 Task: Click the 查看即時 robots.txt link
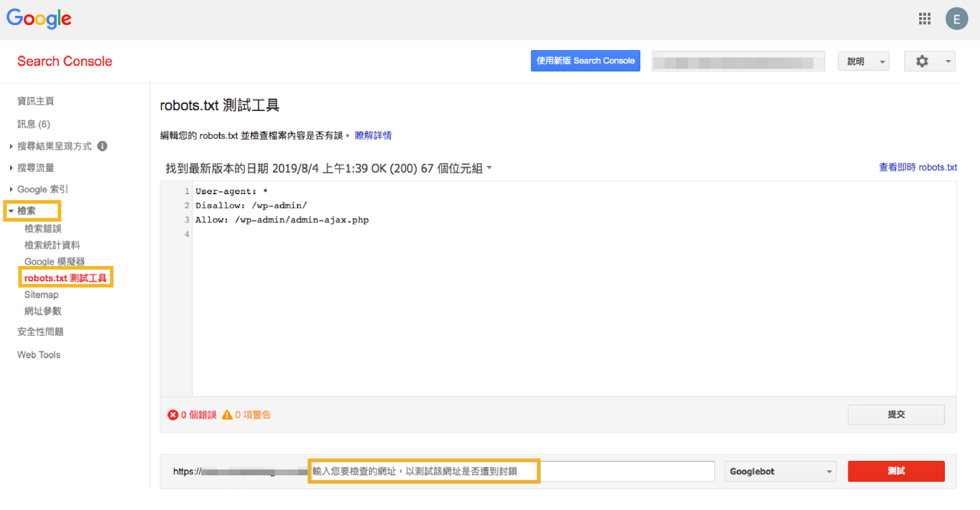point(917,167)
